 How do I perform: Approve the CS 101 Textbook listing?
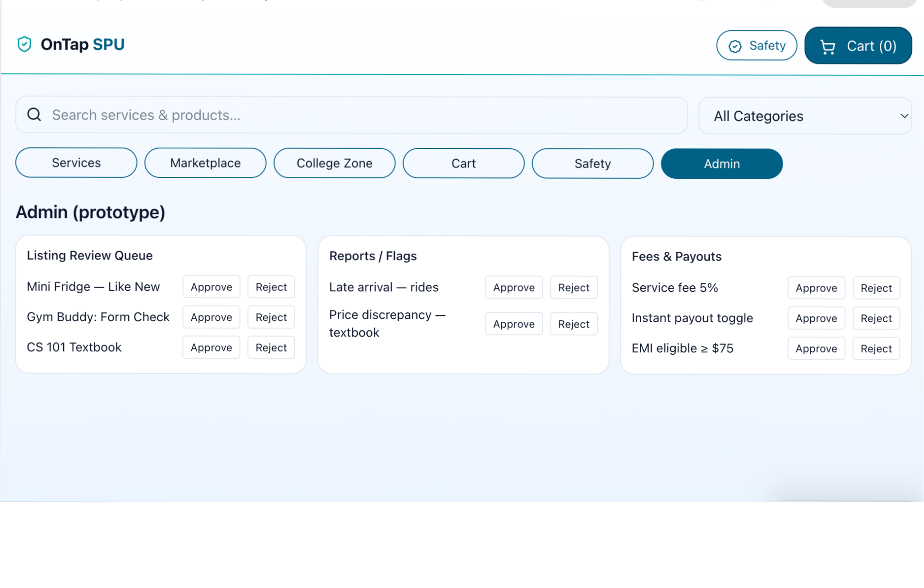click(x=211, y=347)
